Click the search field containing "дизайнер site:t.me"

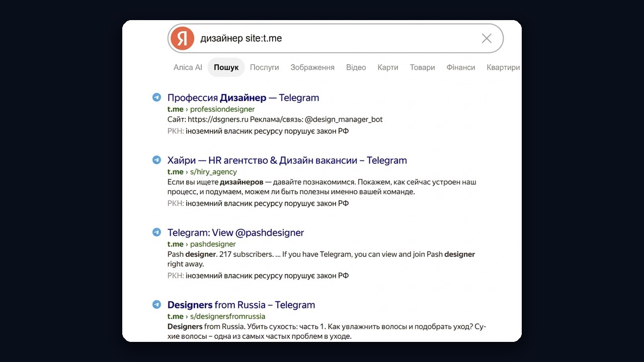coord(336,38)
